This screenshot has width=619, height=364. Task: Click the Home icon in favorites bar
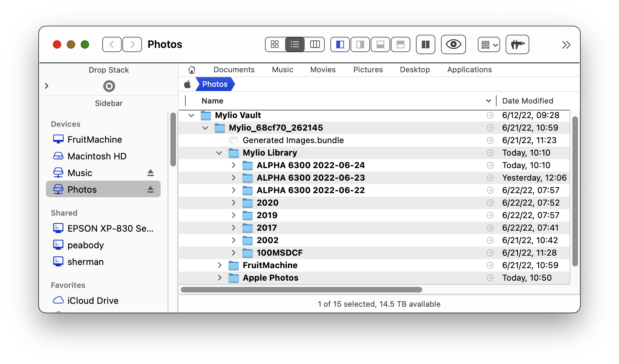coord(192,70)
